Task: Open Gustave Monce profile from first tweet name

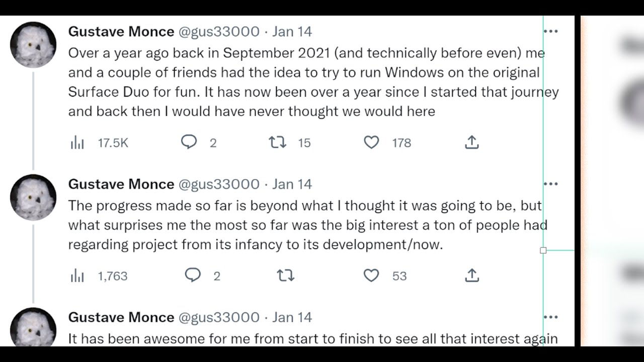Action: [121, 31]
